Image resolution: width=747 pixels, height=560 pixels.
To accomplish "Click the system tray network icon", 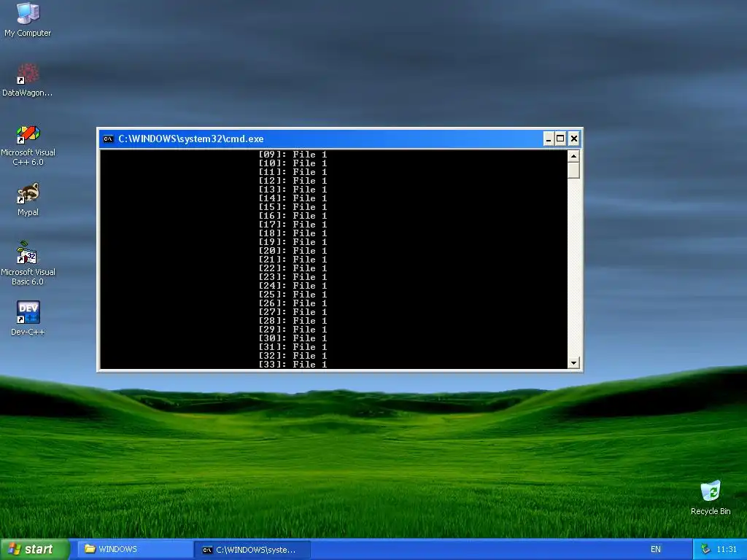I will pos(705,550).
